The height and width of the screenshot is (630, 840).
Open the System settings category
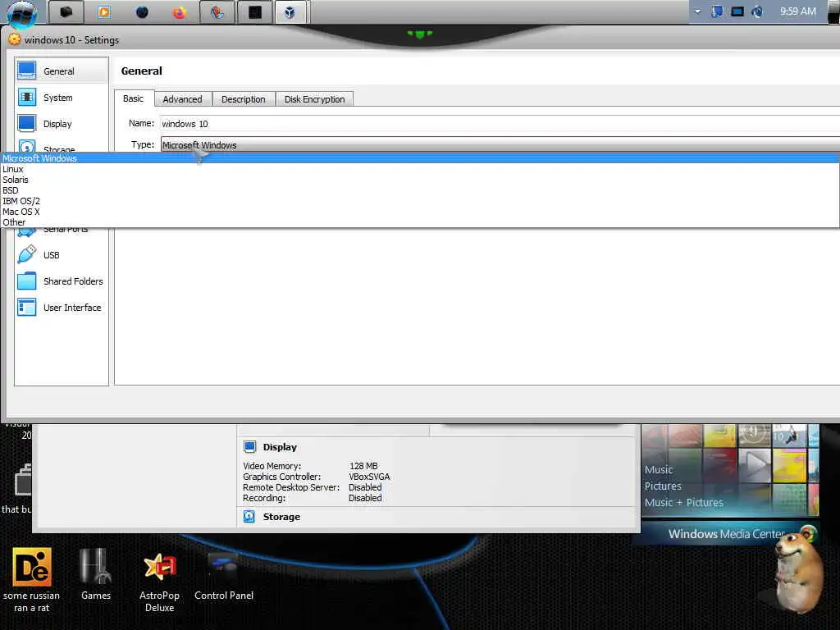(x=61, y=98)
